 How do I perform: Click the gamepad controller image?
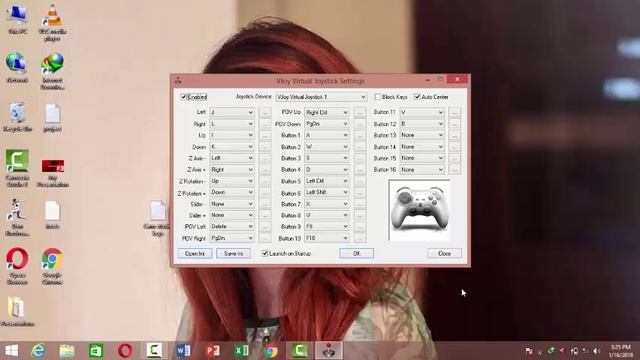point(420,210)
